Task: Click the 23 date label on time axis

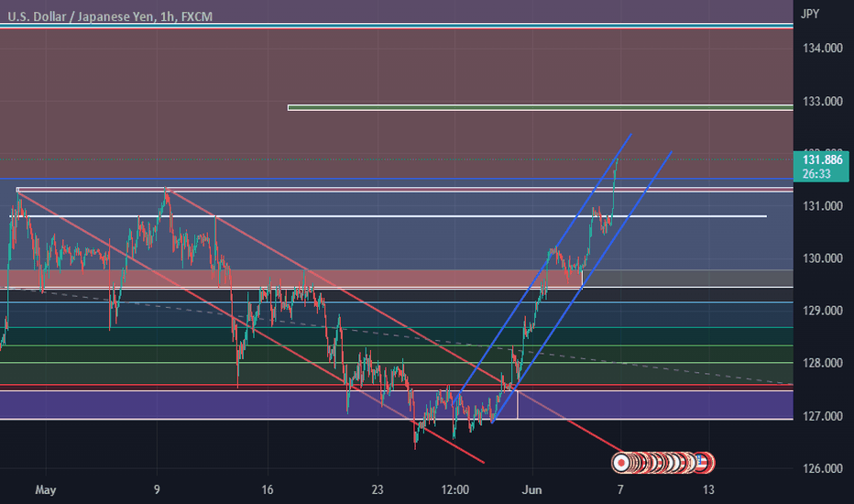Action: pyautogui.click(x=378, y=490)
